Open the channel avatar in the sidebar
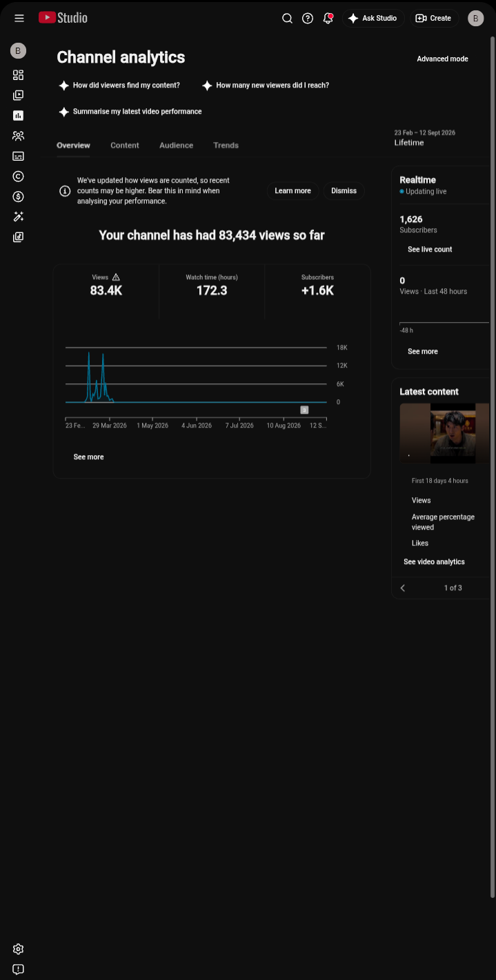This screenshot has width=496, height=980. [19, 50]
